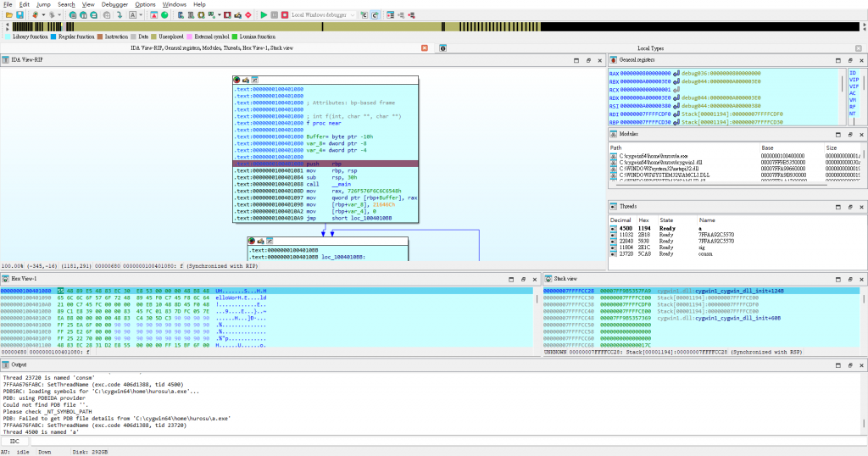
Task: Float the Hex View-1 panel
Action: click(x=522, y=280)
